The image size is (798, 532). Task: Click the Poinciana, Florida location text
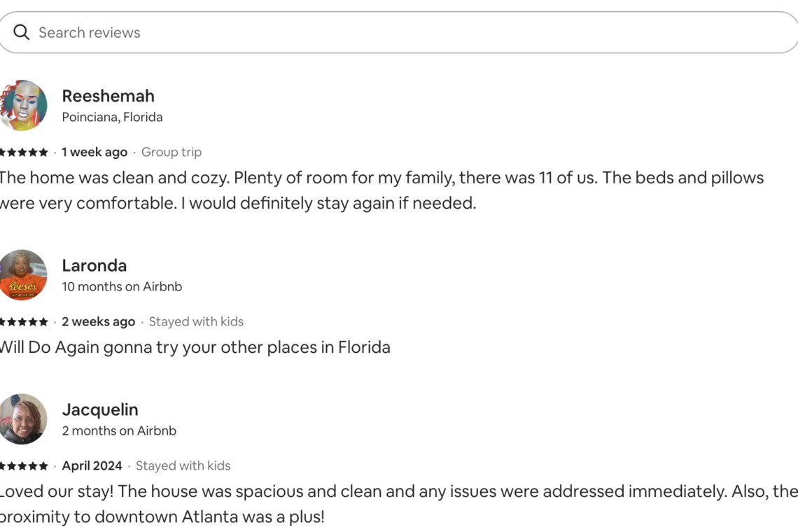112,117
